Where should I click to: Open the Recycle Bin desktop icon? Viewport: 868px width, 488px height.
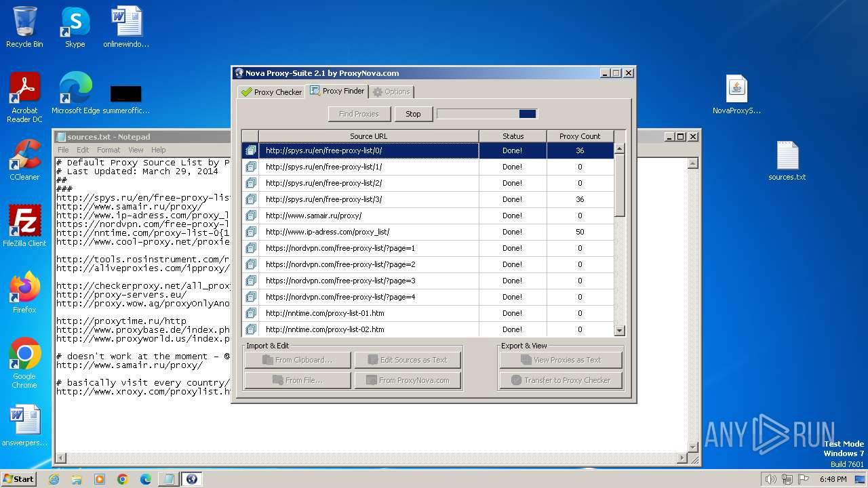[x=24, y=27]
